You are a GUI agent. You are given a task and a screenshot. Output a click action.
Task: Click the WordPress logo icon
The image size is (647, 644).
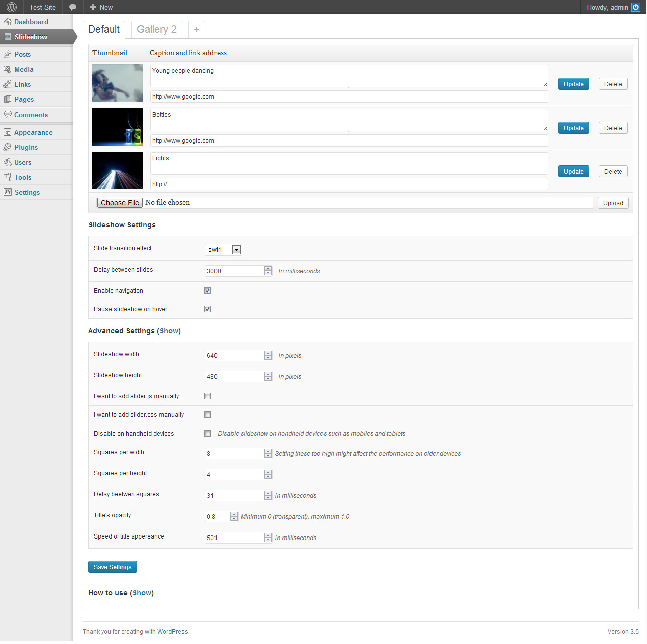[12, 7]
